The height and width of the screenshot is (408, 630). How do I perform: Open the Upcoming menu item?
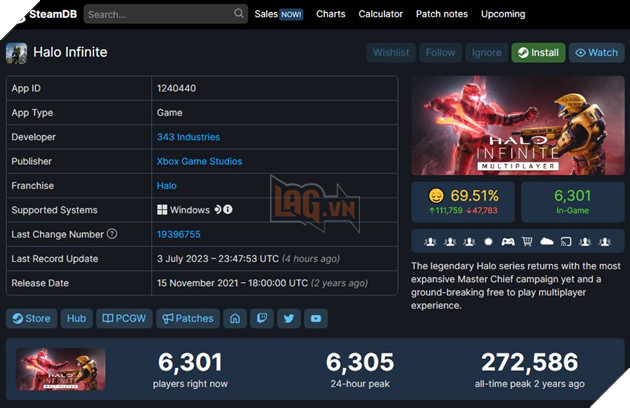503,14
